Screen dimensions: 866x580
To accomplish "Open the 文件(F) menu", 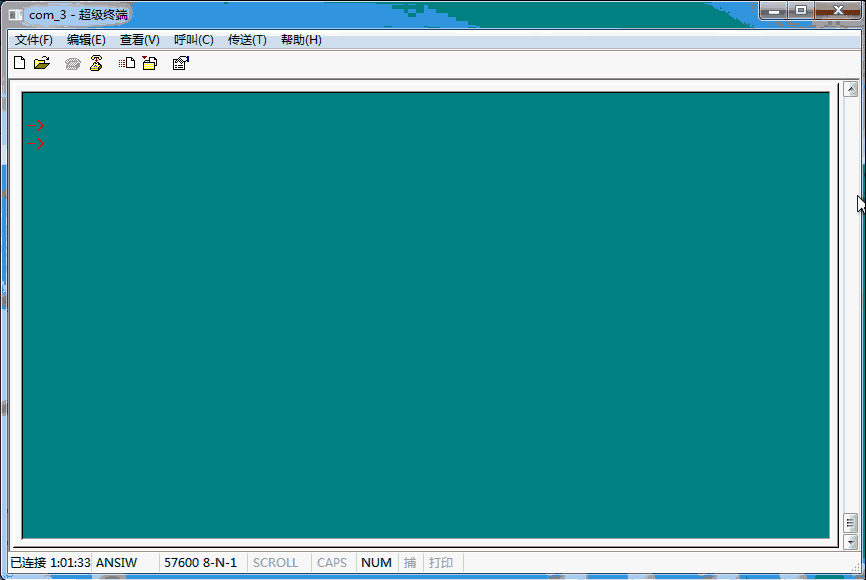I will pyautogui.click(x=34, y=40).
